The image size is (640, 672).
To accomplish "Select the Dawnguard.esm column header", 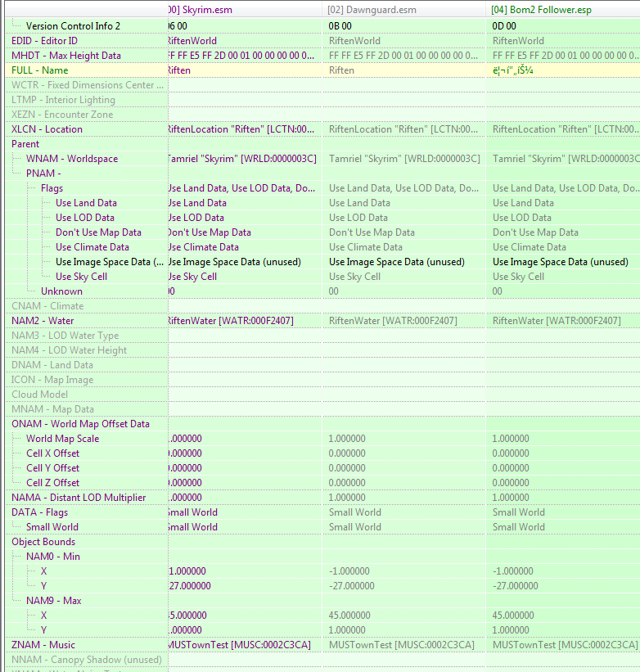I will [x=404, y=10].
